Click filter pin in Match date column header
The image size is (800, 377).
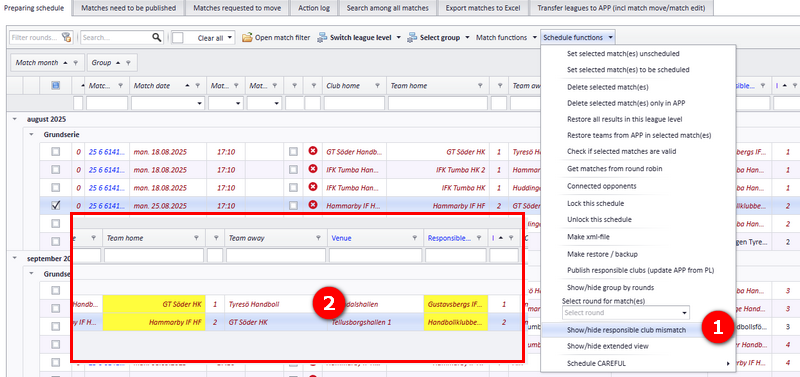click(197, 86)
